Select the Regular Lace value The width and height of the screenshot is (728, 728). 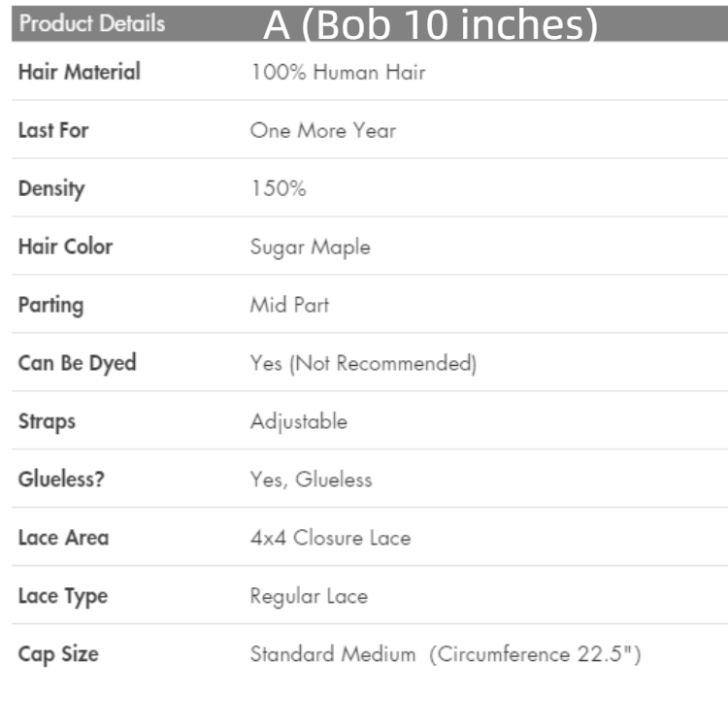[309, 596]
